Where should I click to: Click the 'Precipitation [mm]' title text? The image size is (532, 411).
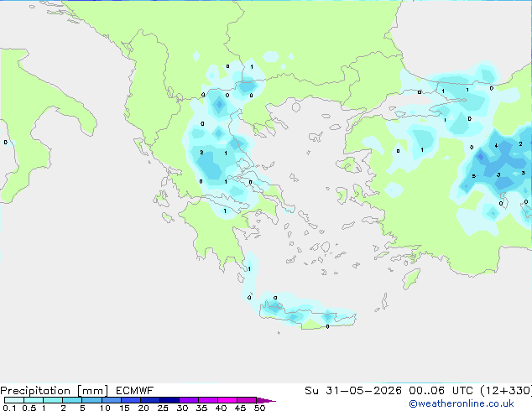[55, 391]
